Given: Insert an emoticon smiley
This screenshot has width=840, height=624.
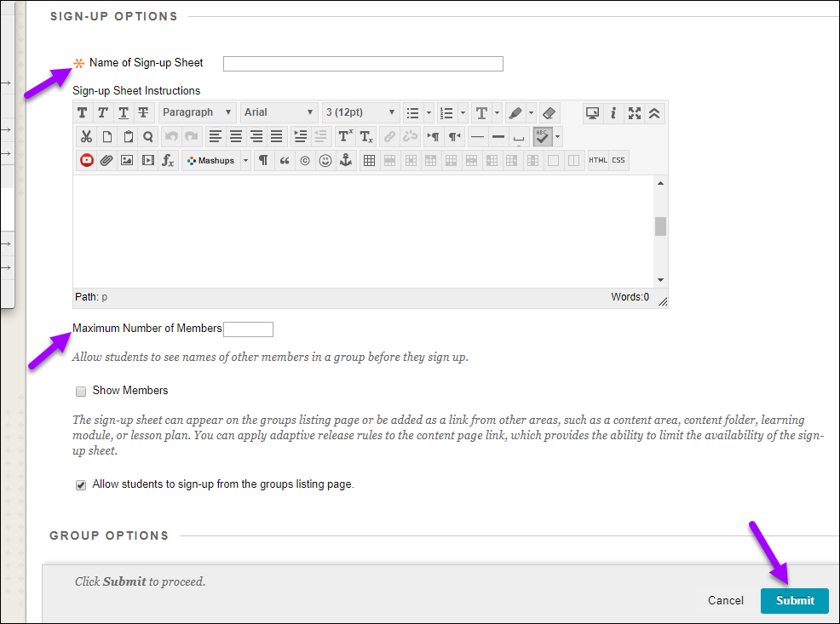Looking at the screenshot, I should point(325,161).
